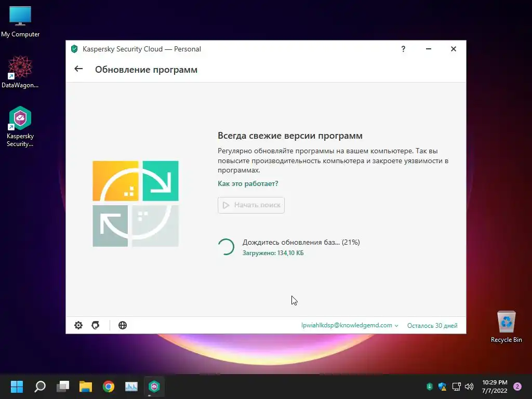Select the Kaspersky Security desktop shortcut
The image size is (532, 399).
tap(20, 127)
